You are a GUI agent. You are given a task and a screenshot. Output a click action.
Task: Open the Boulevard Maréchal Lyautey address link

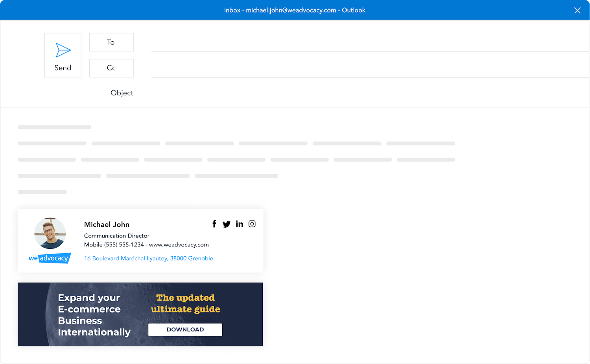coord(149,258)
